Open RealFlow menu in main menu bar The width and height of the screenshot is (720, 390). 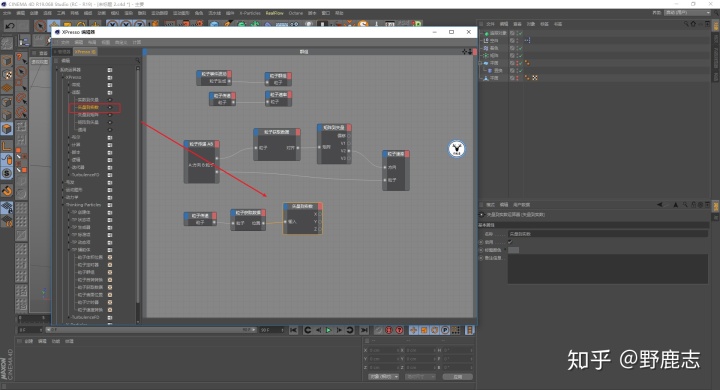[x=275, y=13]
